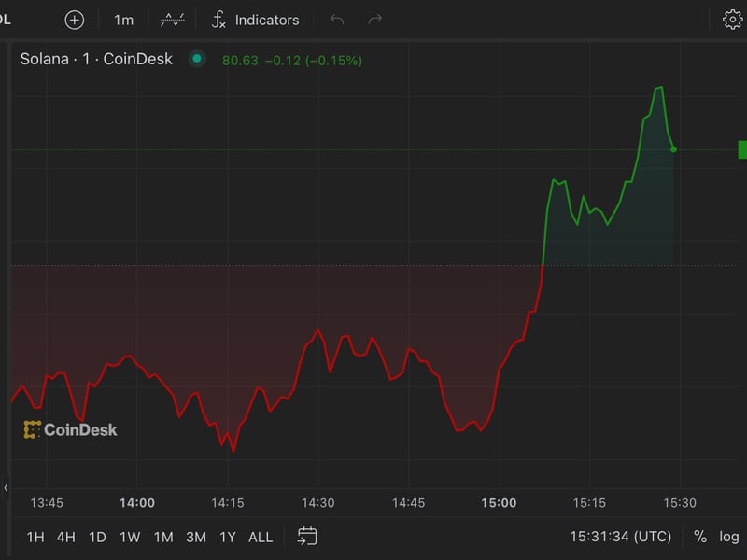
Task: Open chart settings gear
Action: pos(732,20)
